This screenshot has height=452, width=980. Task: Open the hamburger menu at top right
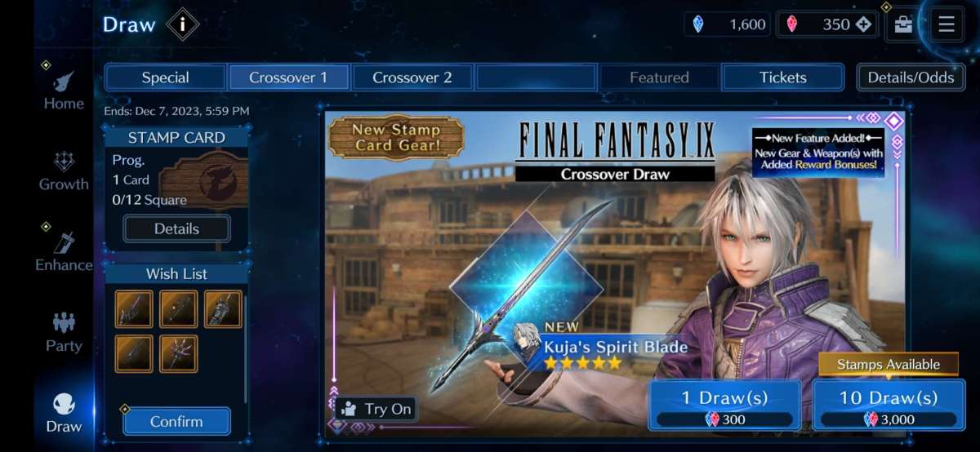(x=947, y=24)
